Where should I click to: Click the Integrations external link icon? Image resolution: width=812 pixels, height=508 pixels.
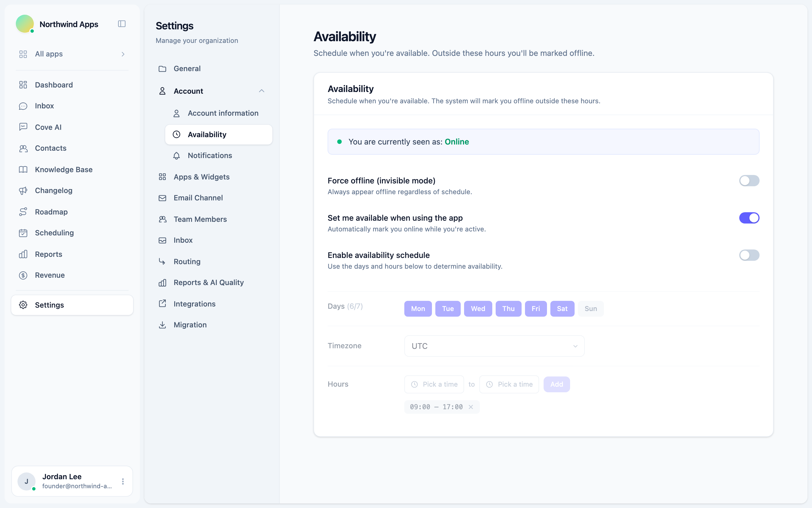click(x=162, y=304)
